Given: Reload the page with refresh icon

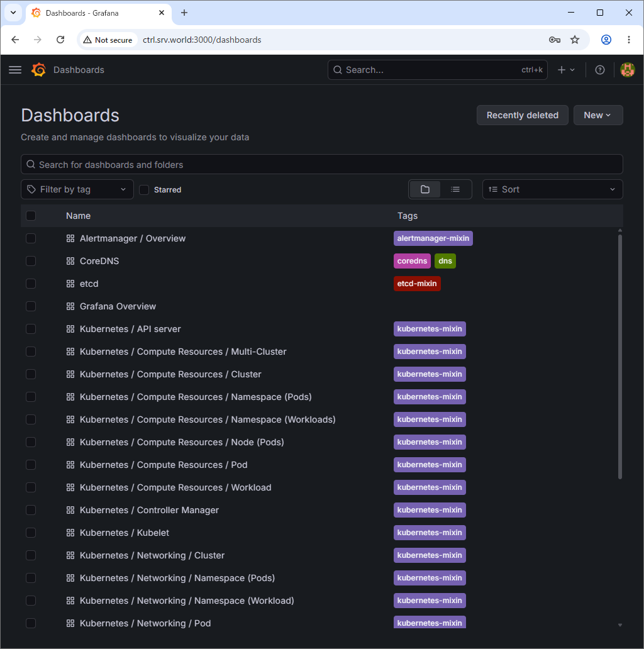Looking at the screenshot, I should (x=60, y=40).
